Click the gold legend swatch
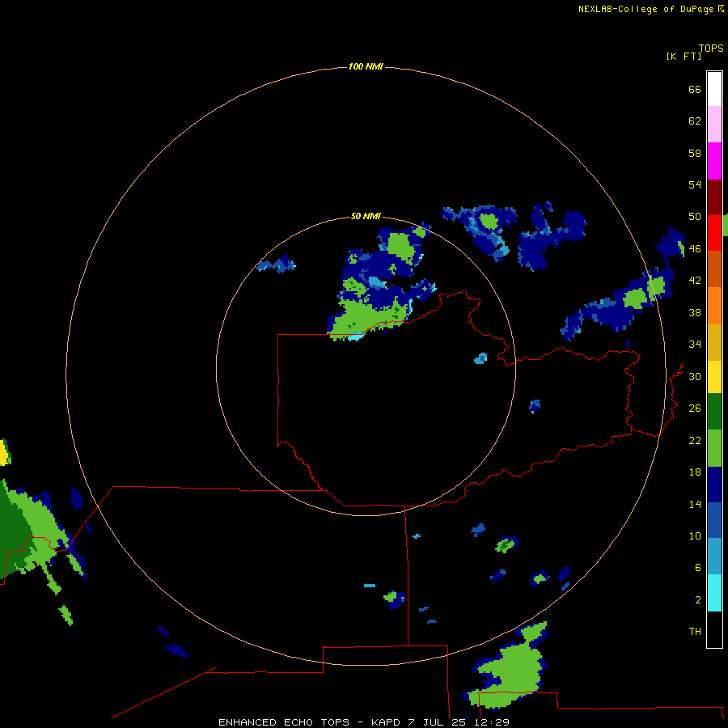The width and height of the screenshot is (728, 728). click(x=714, y=342)
